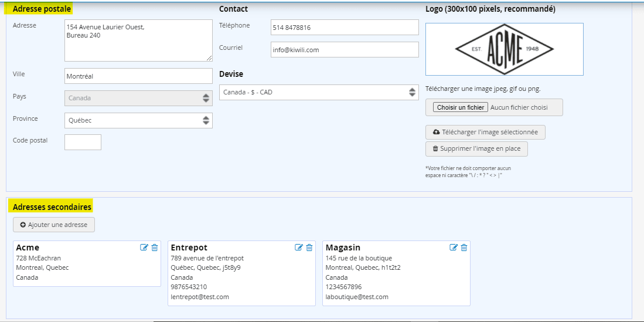Image resolution: width=644 pixels, height=322 pixels.
Task: Click the Entrepot card title
Action: point(189,248)
